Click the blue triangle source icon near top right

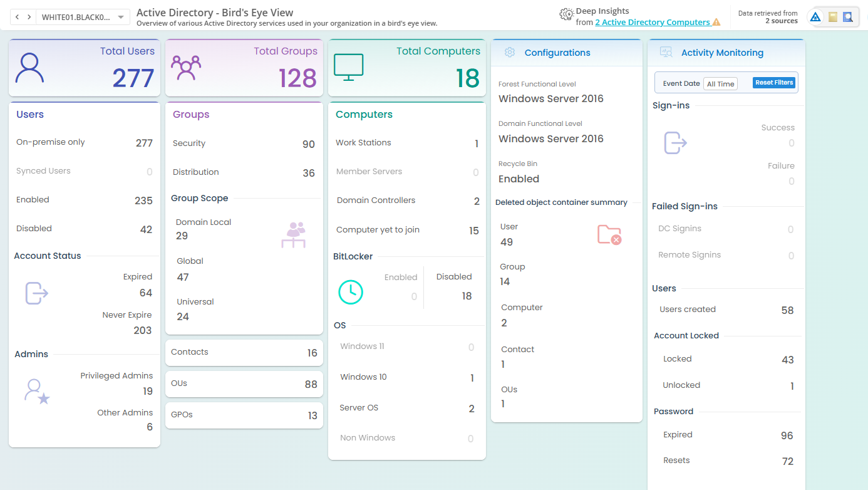815,16
